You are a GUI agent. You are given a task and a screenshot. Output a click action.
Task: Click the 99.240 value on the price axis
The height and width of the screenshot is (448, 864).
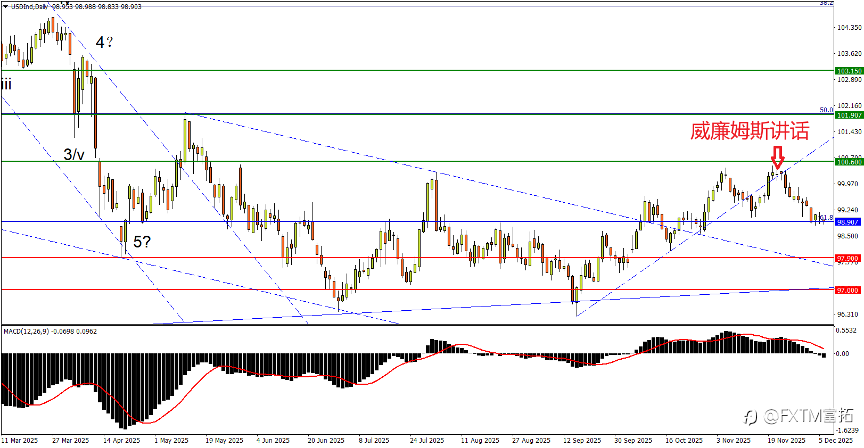[849, 209]
